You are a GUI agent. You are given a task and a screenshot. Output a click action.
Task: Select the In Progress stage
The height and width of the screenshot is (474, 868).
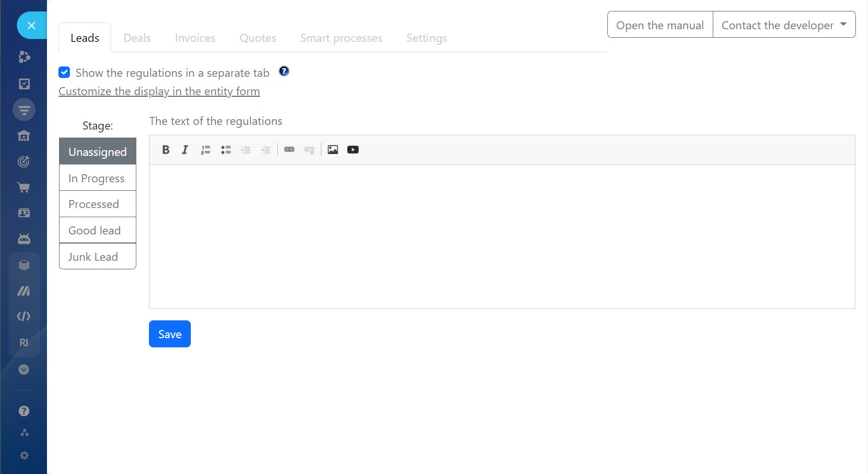(x=97, y=178)
